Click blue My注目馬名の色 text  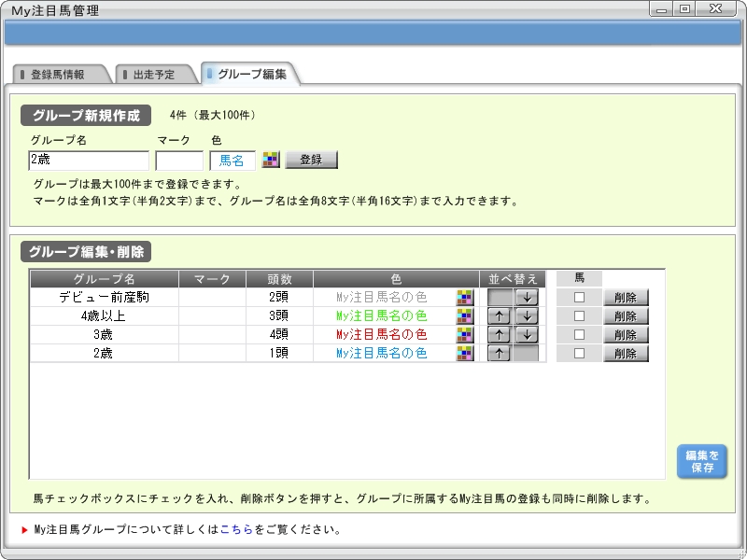382,353
